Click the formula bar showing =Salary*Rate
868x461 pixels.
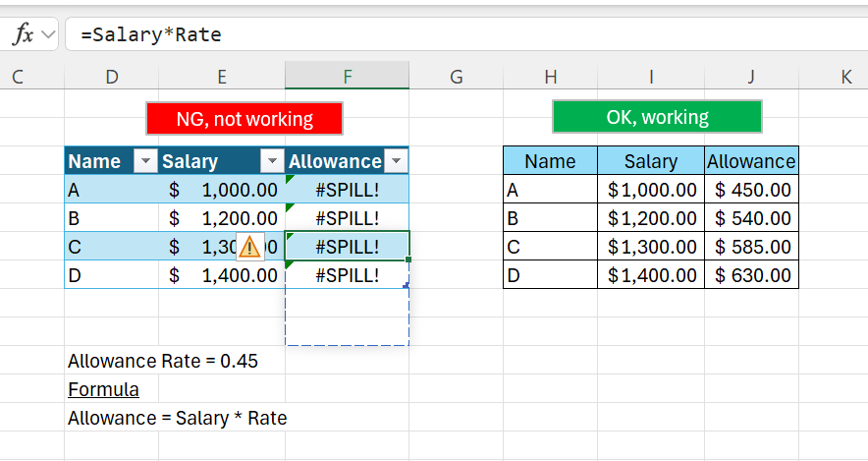[466, 34]
